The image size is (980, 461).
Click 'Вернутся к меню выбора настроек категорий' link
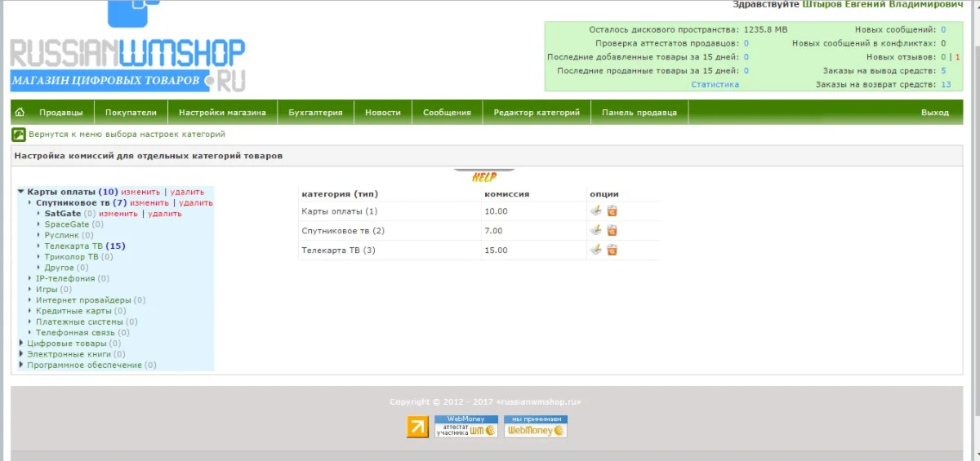127,134
